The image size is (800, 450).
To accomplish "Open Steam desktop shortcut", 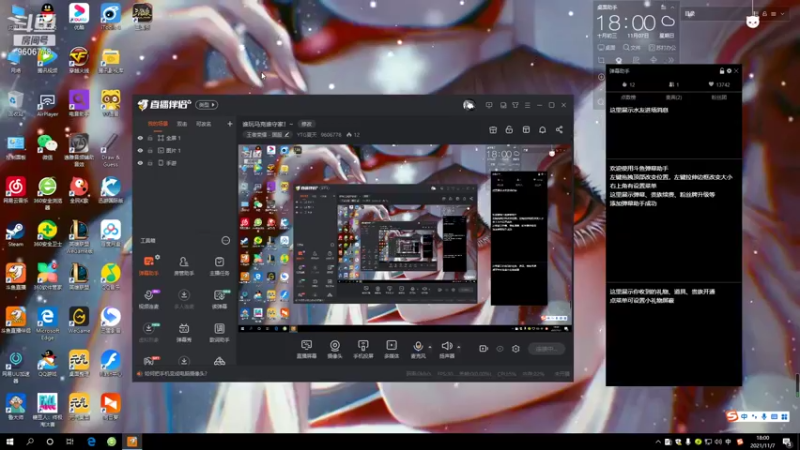I will [15, 235].
